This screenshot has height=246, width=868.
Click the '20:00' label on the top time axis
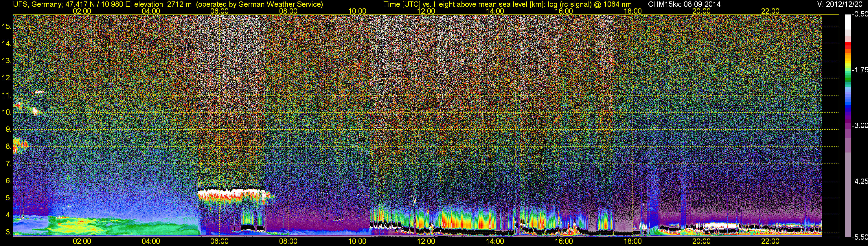tap(702, 11)
